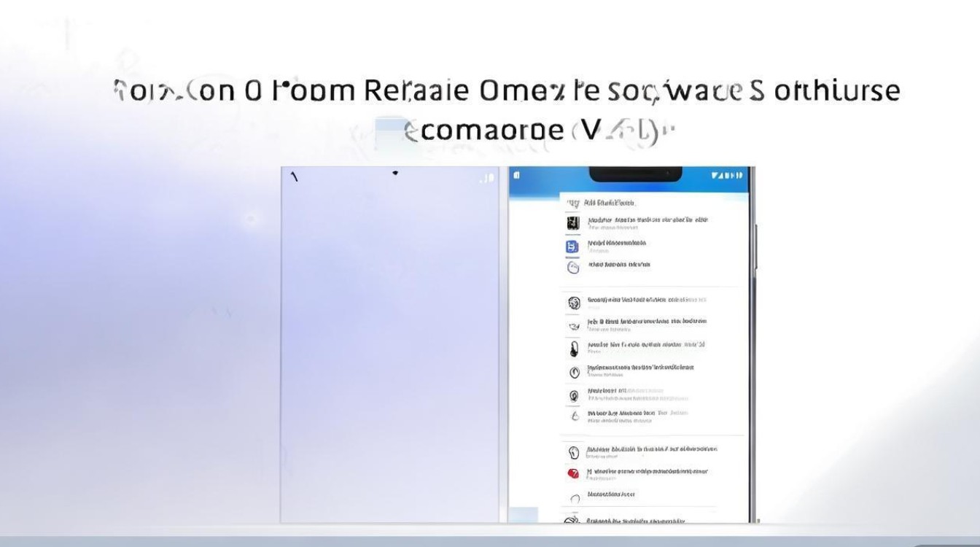Screen dimensions: 980x547
Task: Open the list row beside the black square icon
Action: [647, 222]
